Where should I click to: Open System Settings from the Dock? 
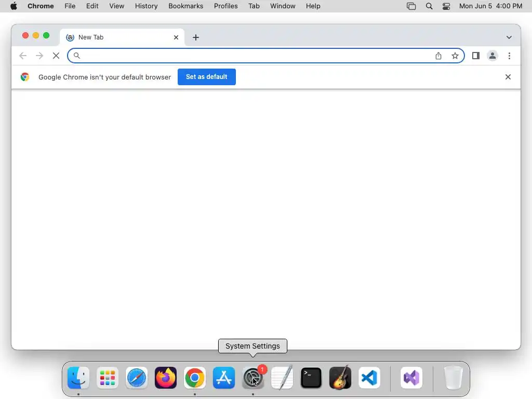[x=253, y=378]
